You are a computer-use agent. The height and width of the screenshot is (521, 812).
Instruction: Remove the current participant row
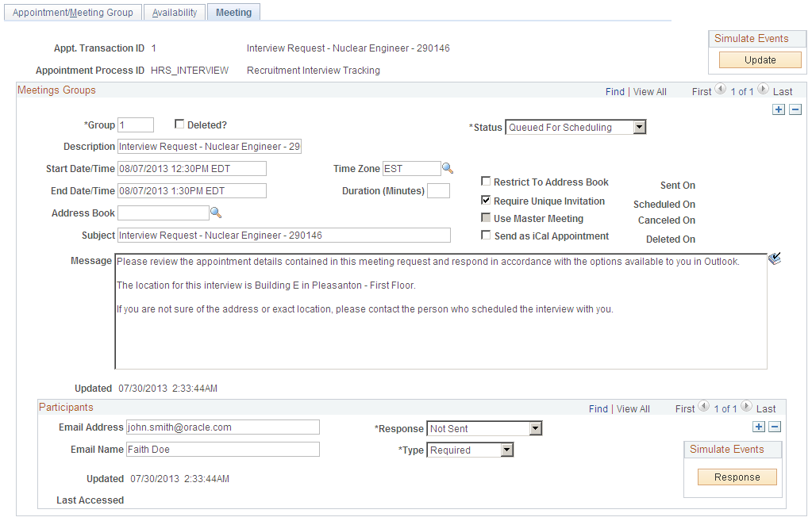click(774, 426)
